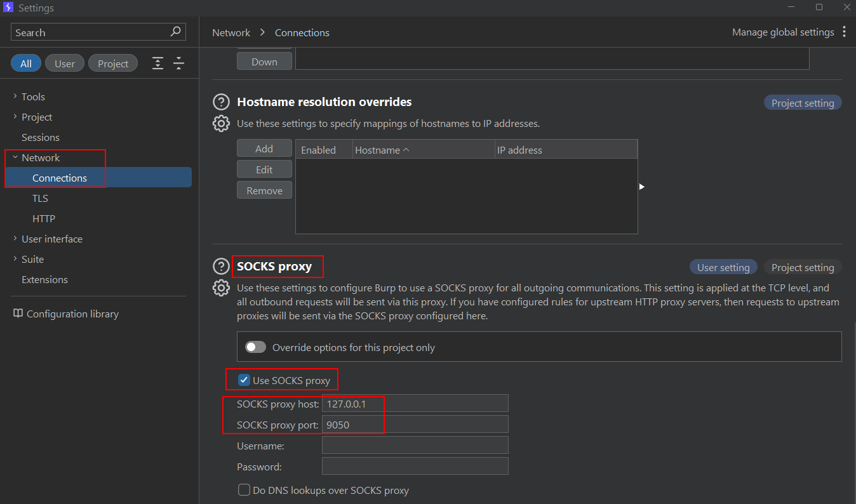
Task: Click the expand all sections icon
Action: (x=157, y=63)
